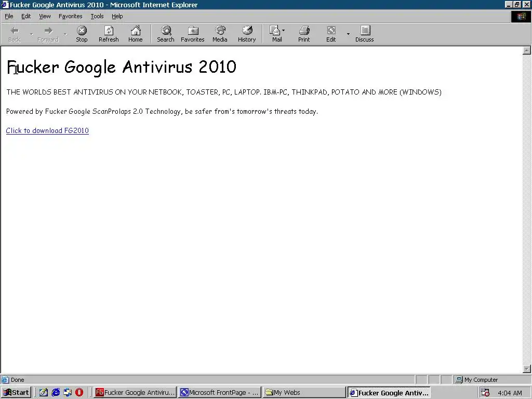Click the IE icon in title bar
Viewport: 532px width, 399px height.
[5, 5]
